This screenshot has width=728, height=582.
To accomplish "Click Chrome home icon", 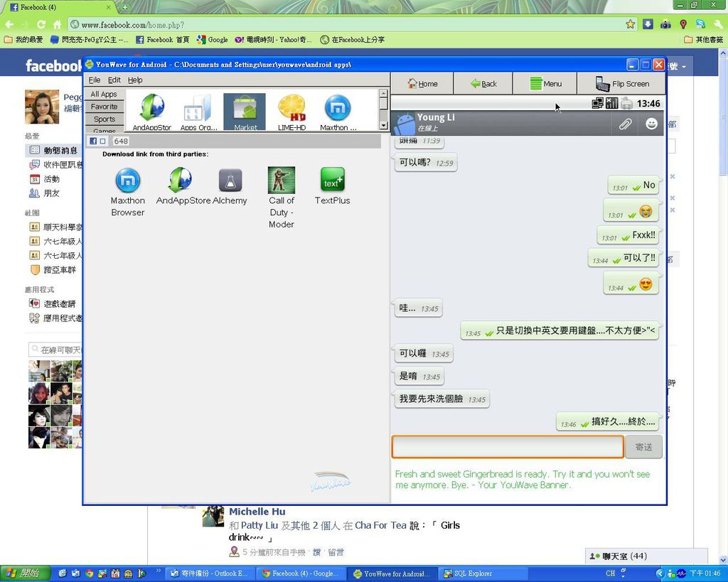I will click(x=57, y=24).
